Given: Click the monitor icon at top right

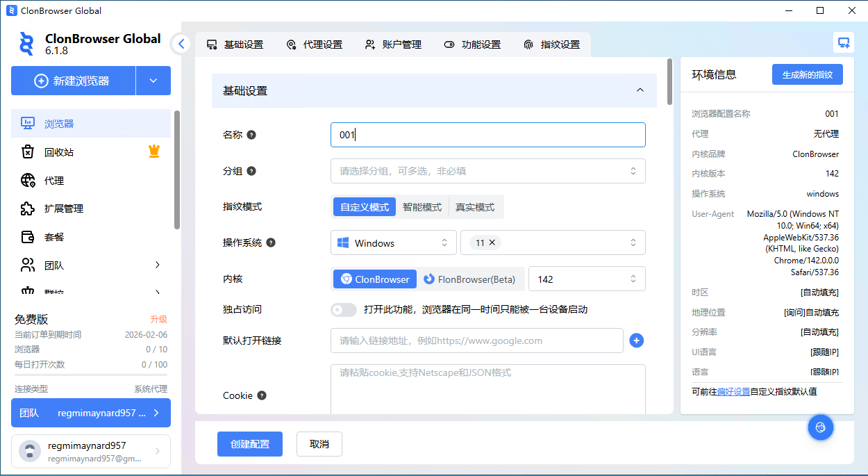Looking at the screenshot, I should pos(844,42).
